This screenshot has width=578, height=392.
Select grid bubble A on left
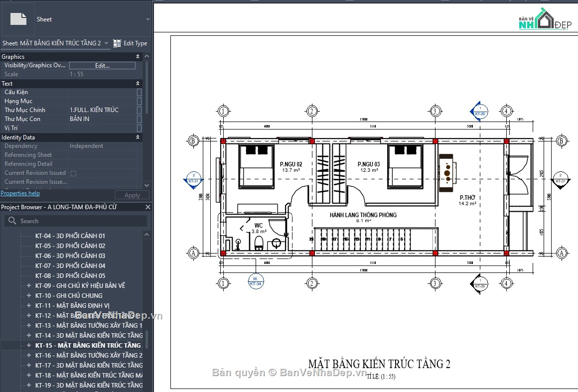[x=193, y=253]
